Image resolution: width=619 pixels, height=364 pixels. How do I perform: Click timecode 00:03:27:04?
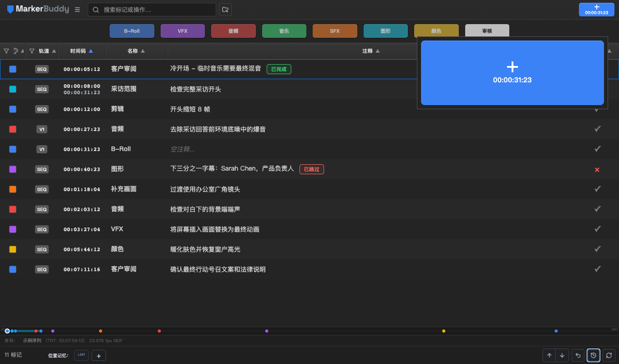(82, 229)
